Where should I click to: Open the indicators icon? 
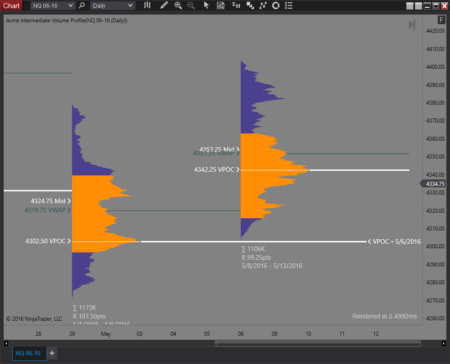250,5
